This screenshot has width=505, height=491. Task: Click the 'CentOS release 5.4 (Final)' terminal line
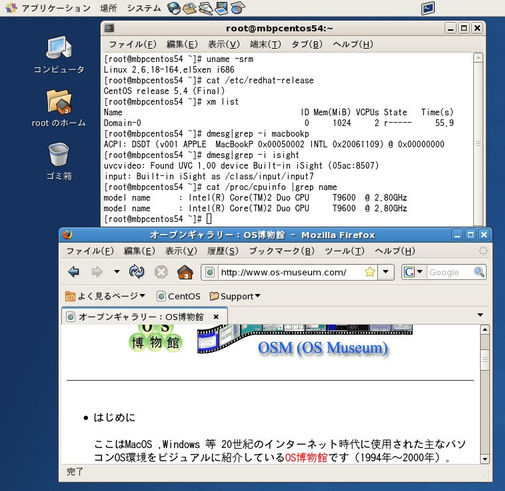[164, 91]
